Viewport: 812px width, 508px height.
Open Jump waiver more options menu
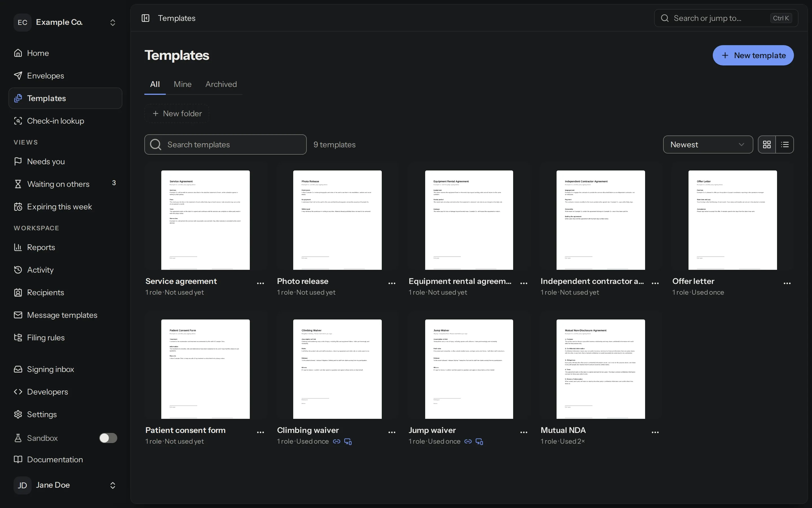(x=524, y=432)
